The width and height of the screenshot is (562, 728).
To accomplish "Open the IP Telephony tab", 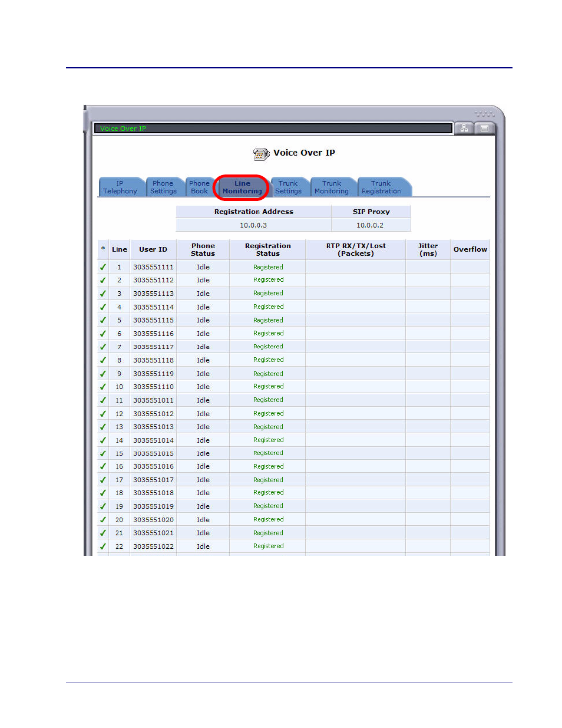I will pyautogui.click(x=121, y=187).
